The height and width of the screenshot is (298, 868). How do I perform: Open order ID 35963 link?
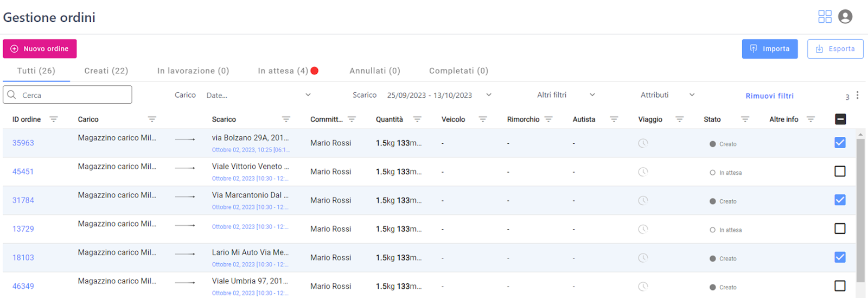23,143
